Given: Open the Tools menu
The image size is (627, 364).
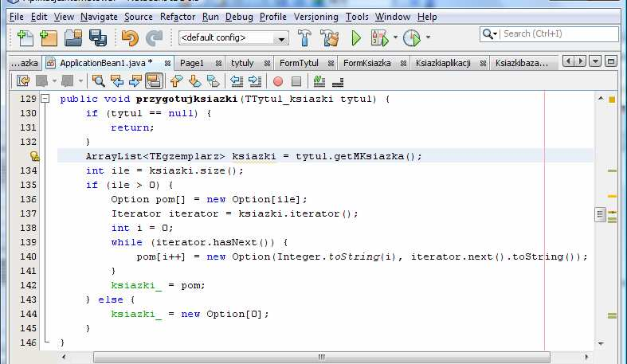Looking at the screenshot, I should [357, 17].
